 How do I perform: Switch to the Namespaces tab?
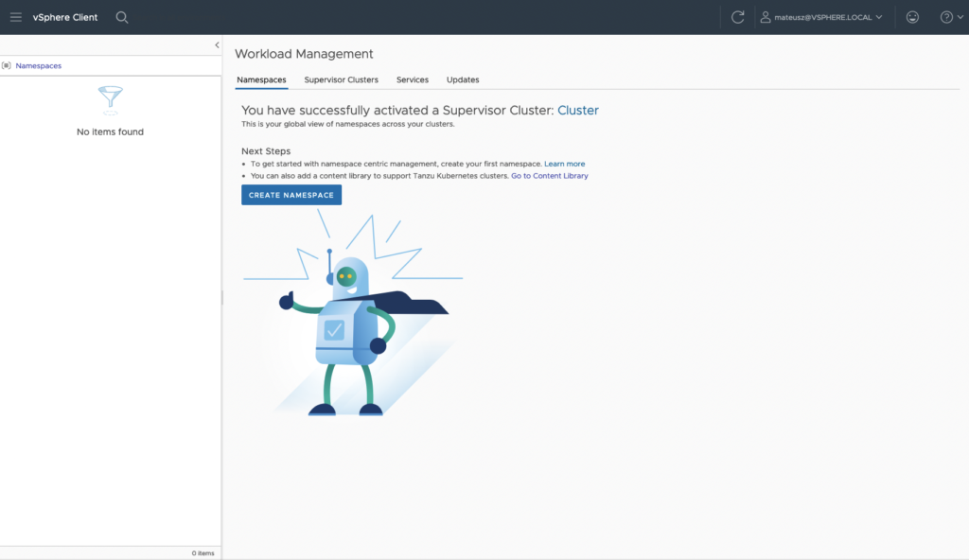261,79
